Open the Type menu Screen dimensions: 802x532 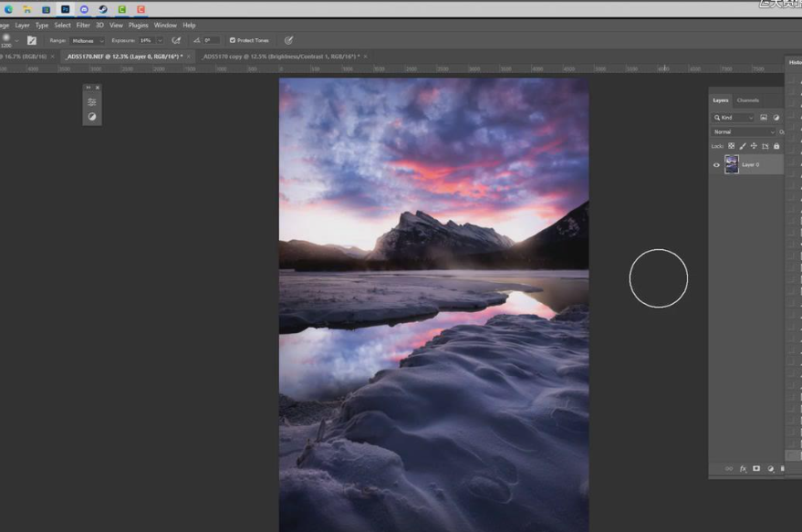[x=42, y=25]
